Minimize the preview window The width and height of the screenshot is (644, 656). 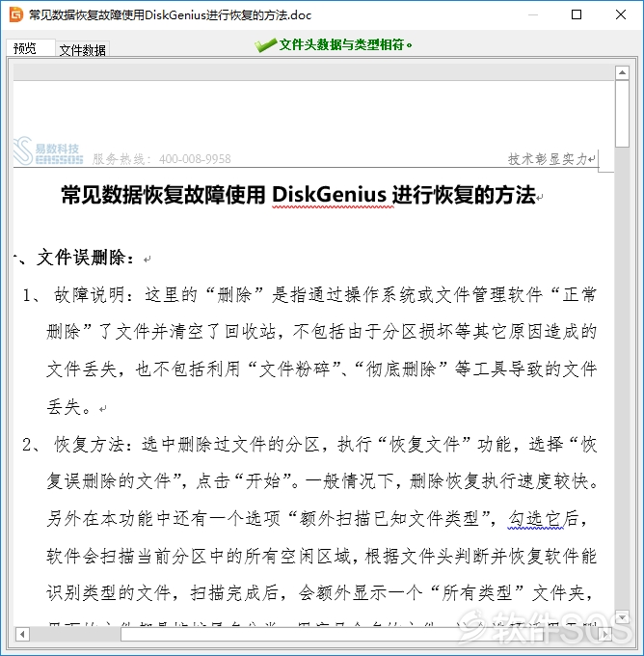coord(533,15)
